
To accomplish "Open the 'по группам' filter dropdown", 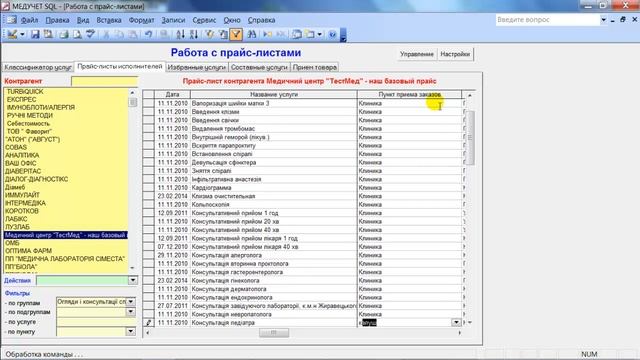I will pos(131,302).
